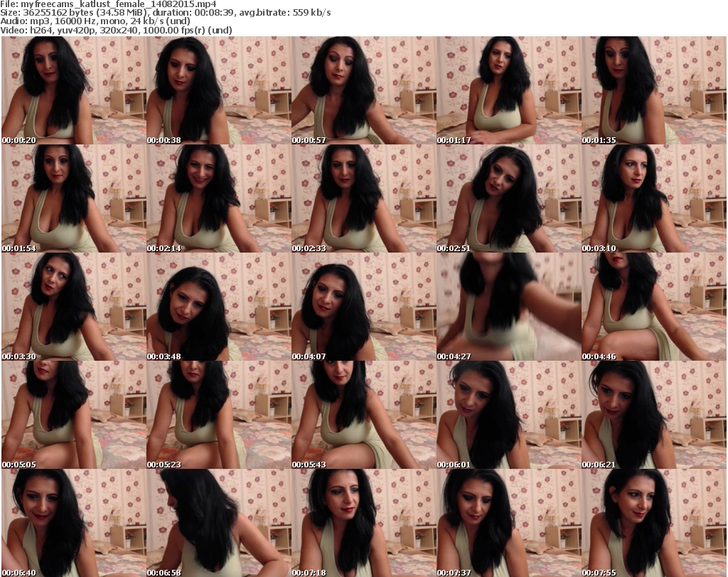The height and width of the screenshot is (577, 728).
Task: Choose the frame stamped 00:05:05
Action: (x=74, y=415)
